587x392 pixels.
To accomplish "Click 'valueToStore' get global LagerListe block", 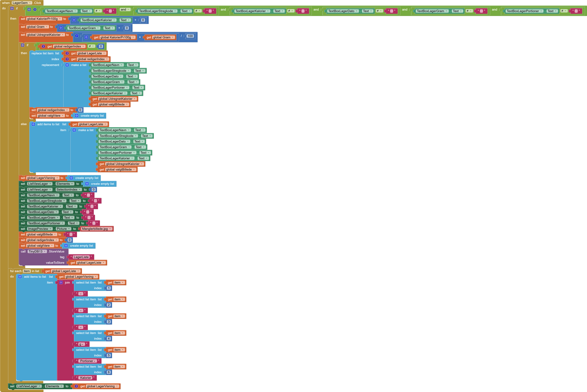I will tap(88, 263).
